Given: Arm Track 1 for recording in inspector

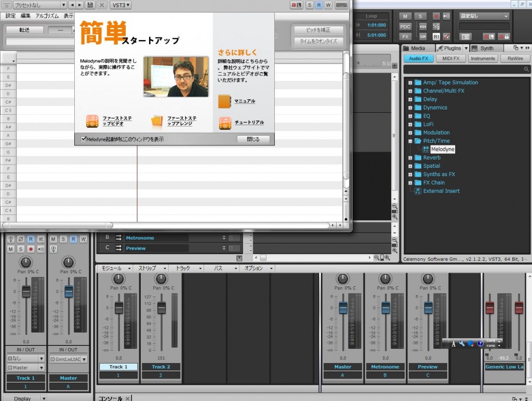Looking at the screenshot, I should click(31, 249).
